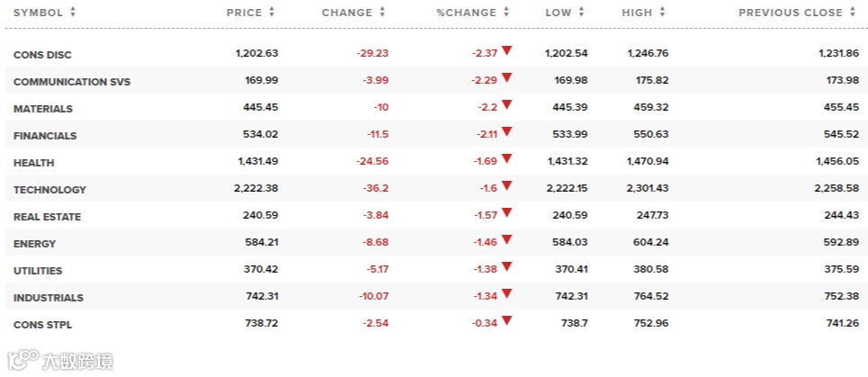Click the INDUSTRIALS price value 742.31

click(x=261, y=297)
